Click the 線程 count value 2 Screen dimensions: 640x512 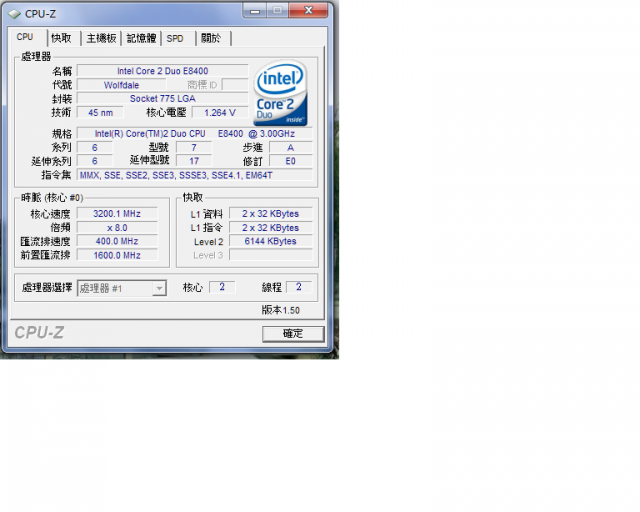coord(299,287)
